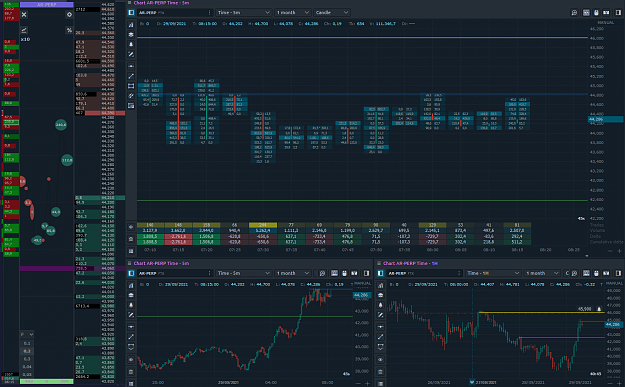This screenshot has width=625, height=387.
Task: Toggle left panel button in top chart toolbar
Action: 131,13
